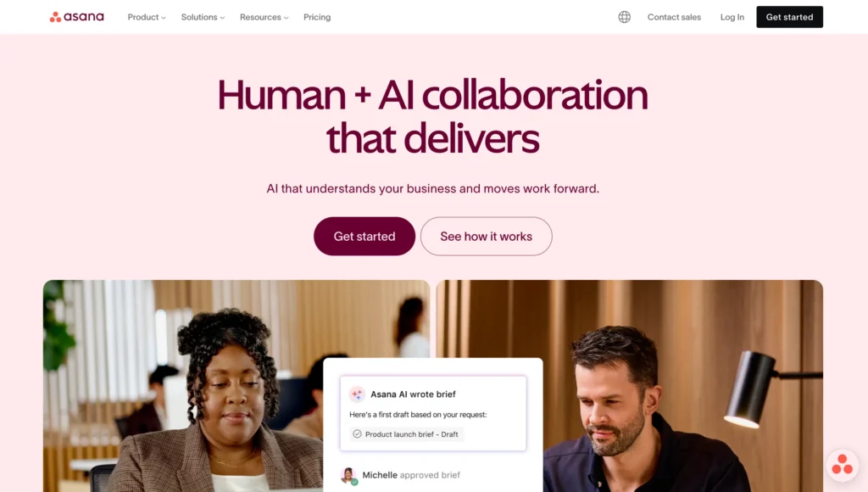Click the left photo of woman in blazer
This screenshot has width=868, height=492.
(183, 386)
